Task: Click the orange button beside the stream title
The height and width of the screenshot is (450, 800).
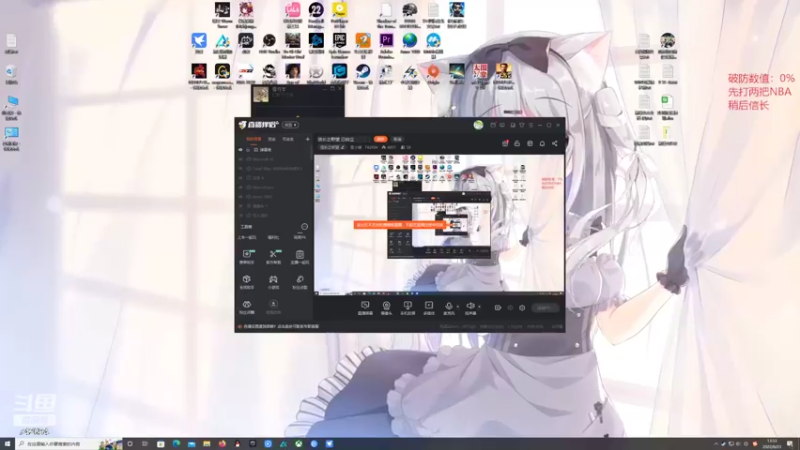Action: pyautogui.click(x=381, y=139)
